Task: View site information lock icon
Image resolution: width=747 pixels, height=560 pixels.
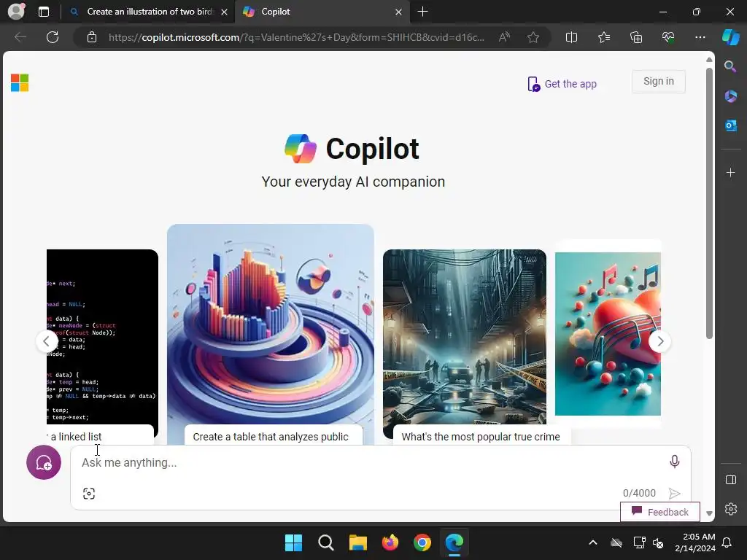Action: click(x=92, y=37)
